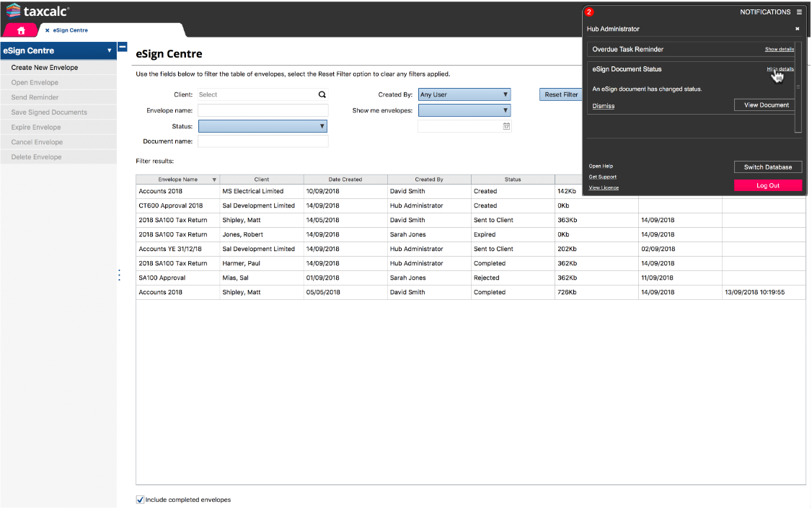Select Create New Envelope in sidebar
This screenshot has height=509, width=812.
45,68
